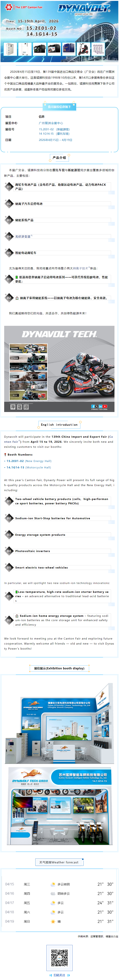Click the 广州琶洲会展中心 venue text
This screenshot has height=980, width=119.
click(51, 123)
